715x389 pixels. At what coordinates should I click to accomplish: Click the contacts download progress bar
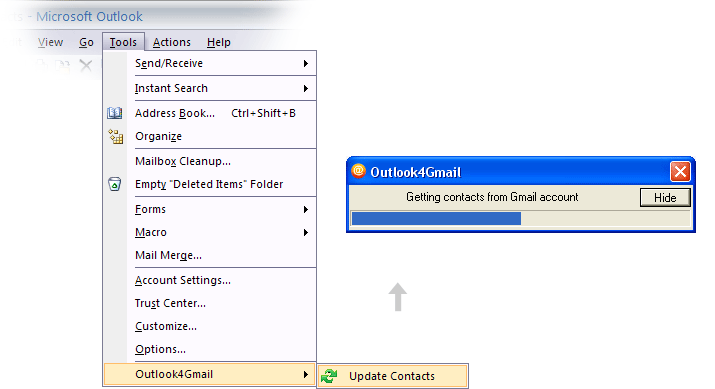(x=521, y=218)
